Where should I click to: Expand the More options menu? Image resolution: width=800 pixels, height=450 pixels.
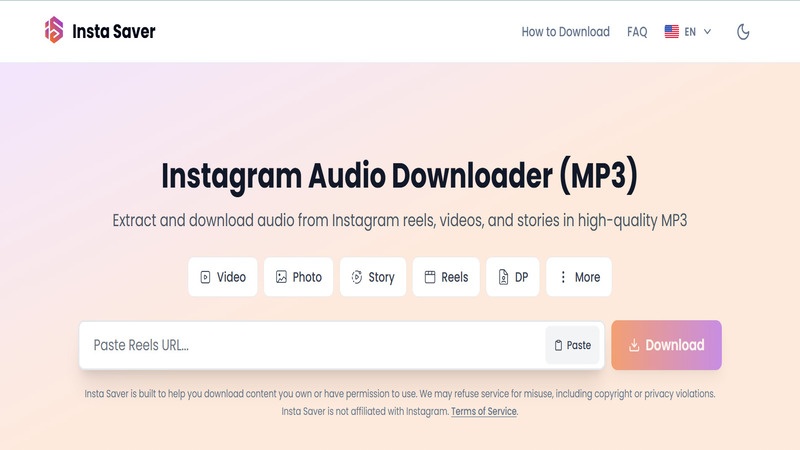(579, 277)
